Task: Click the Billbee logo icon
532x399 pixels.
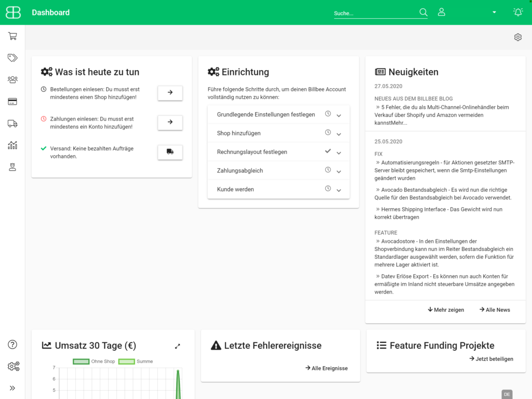Action: (x=13, y=12)
